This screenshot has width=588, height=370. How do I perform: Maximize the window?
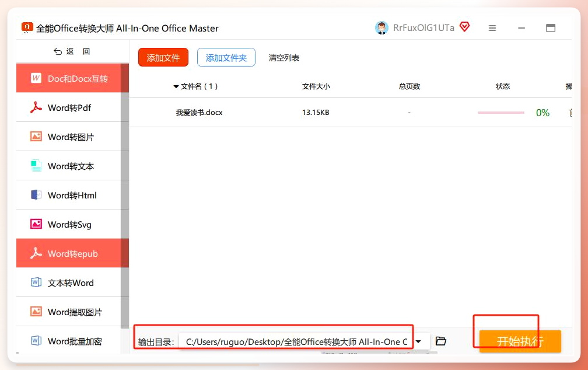551,28
